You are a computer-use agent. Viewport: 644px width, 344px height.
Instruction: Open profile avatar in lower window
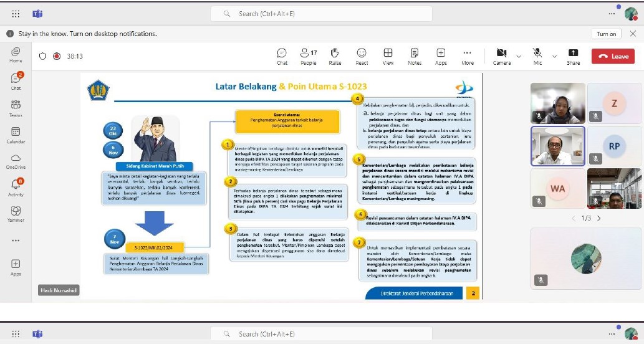coord(631,334)
